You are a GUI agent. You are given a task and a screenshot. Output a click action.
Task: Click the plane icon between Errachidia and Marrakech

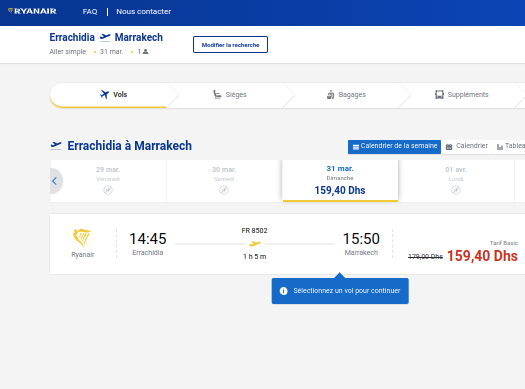pos(105,37)
